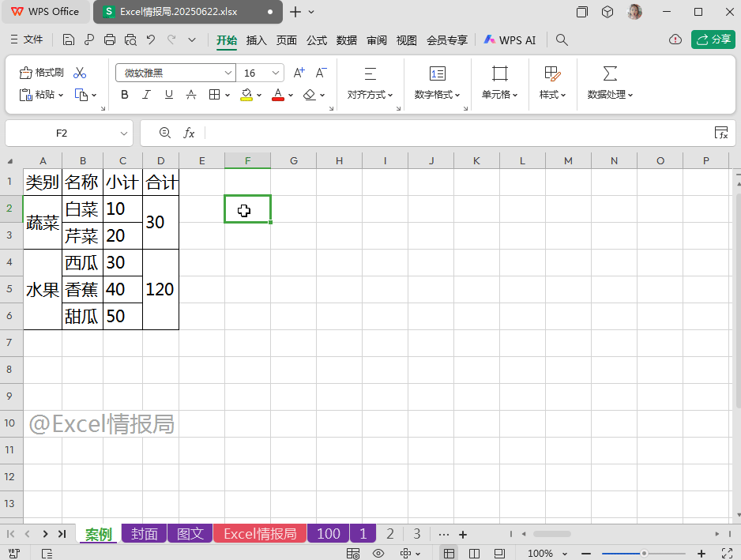Click the font color icon
The height and width of the screenshot is (560, 741).
(x=278, y=94)
